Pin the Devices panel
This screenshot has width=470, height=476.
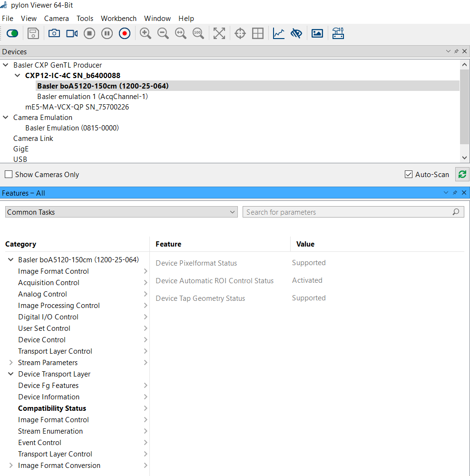456,51
